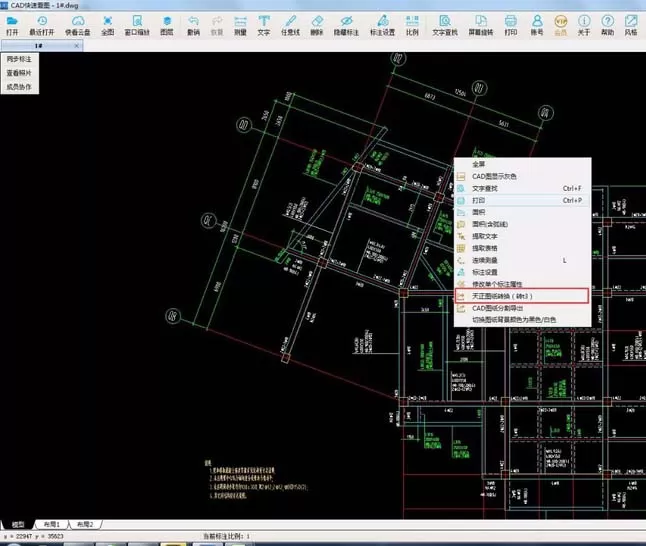Choose 修改单个标注属性 in context menu
This screenshot has width=646, height=546.
522,284
